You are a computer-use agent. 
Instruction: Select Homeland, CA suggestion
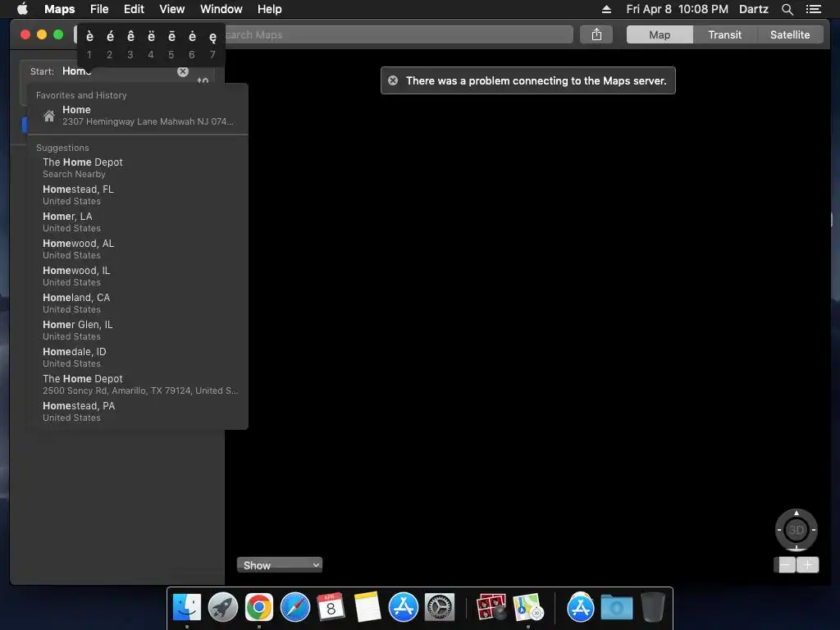tap(138, 304)
